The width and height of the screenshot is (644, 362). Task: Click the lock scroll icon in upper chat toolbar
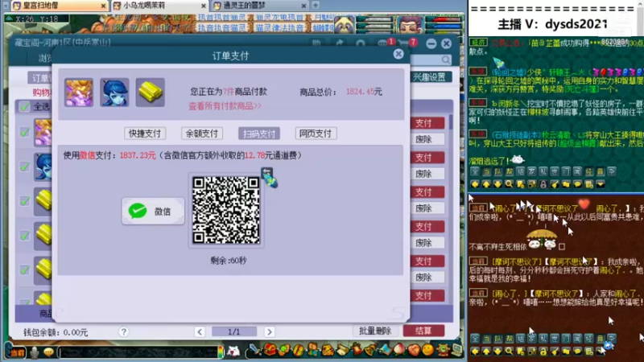click(543, 184)
